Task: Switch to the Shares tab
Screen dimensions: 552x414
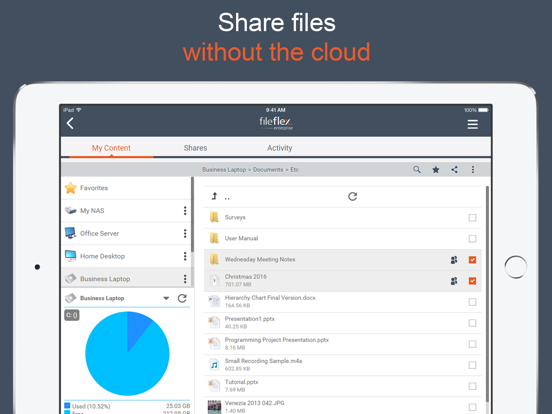Action: pyautogui.click(x=195, y=148)
